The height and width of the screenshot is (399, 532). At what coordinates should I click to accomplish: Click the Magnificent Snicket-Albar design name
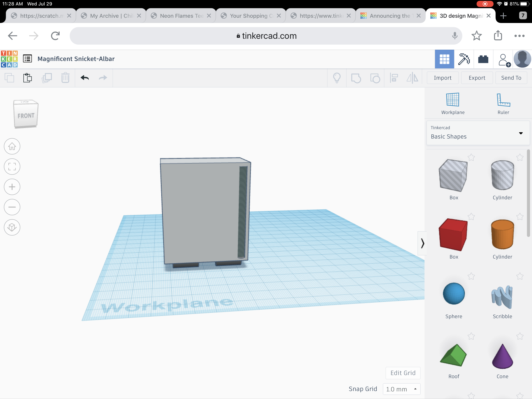[x=76, y=59]
